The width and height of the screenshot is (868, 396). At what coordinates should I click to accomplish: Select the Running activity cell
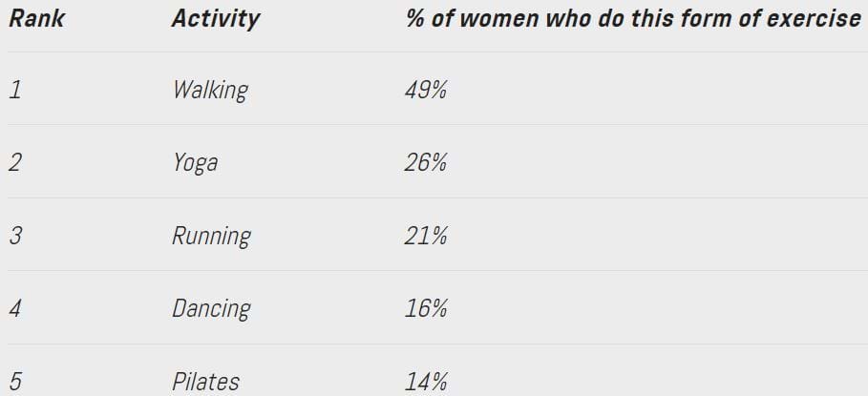click(211, 237)
